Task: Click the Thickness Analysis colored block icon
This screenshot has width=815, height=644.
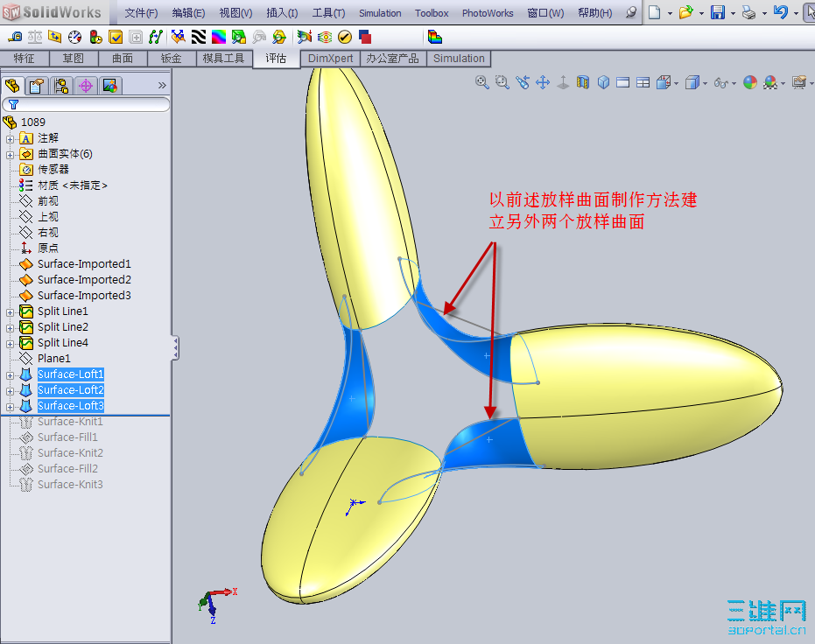Action: pos(434,37)
